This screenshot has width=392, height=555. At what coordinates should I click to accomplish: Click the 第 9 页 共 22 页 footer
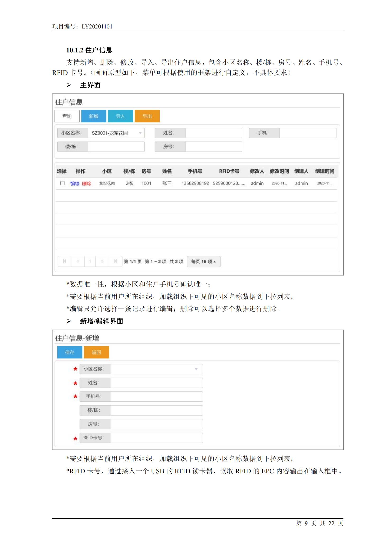point(319,523)
